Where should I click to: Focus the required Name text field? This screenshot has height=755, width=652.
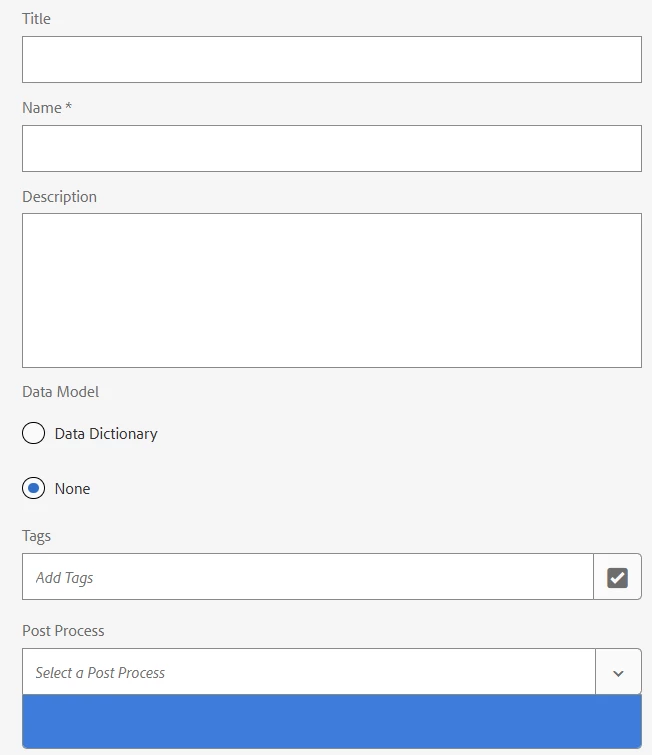tap(332, 148)
